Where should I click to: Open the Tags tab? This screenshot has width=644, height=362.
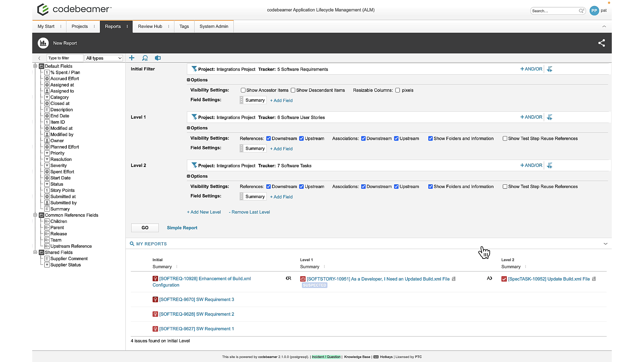(x=184, y=26)
